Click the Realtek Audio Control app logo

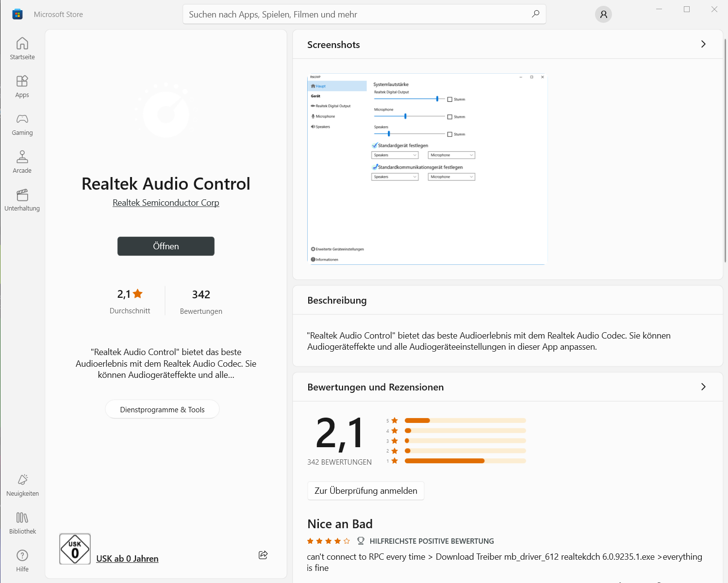coord(165,111)
